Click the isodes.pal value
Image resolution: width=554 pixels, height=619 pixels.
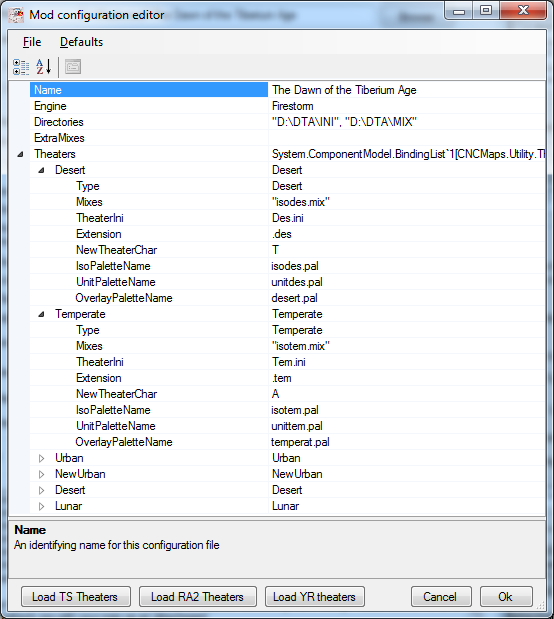[407, 266]
